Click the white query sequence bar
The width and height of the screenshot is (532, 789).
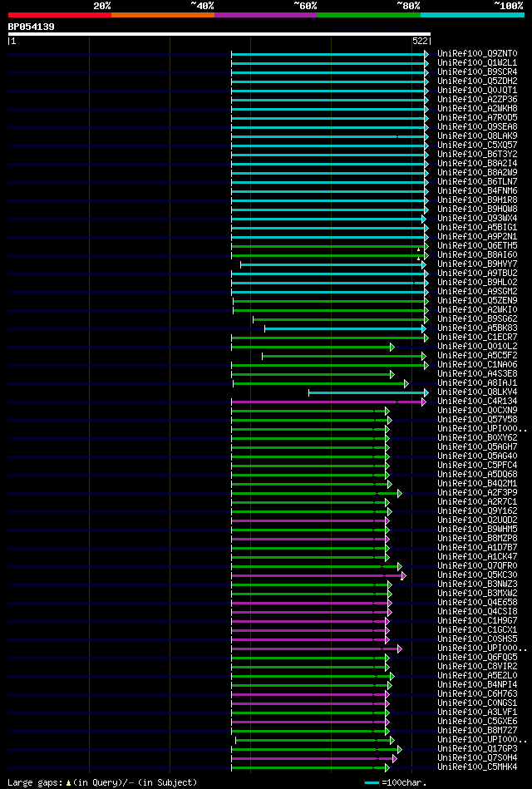(219, 34)
